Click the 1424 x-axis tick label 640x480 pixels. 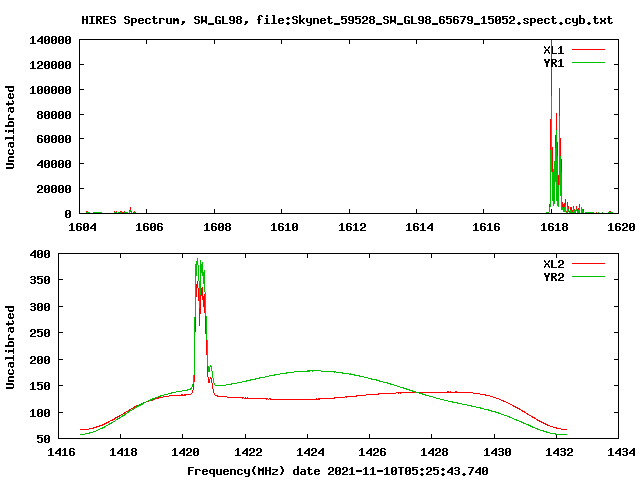[x=310, y=452]
